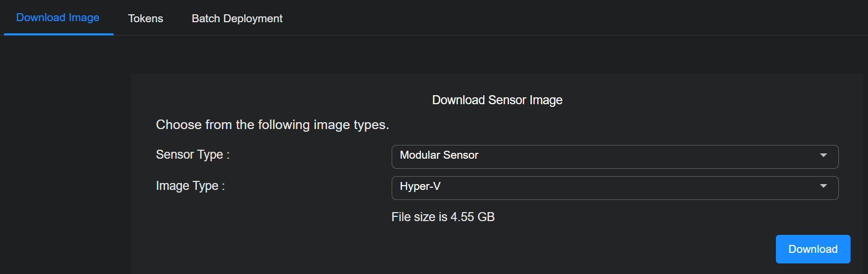
Task: Click blank panel area left of Download button
Action: pyautogui.click(x=582, y=249)
